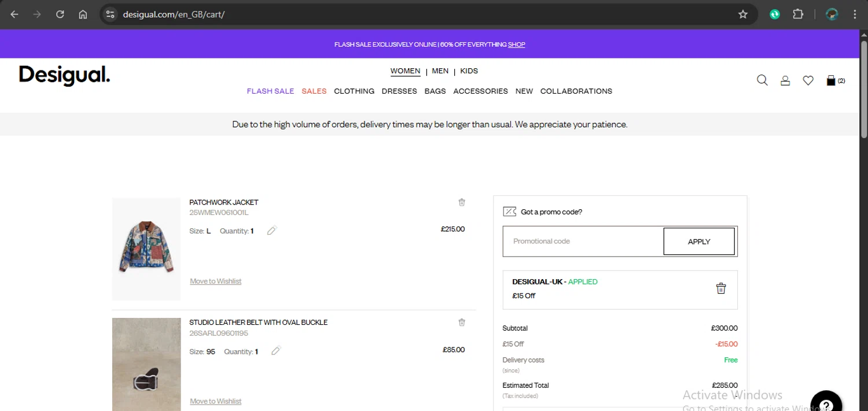Open the green Grammarly extension icon
The height and width of the screenshot is (411, 868).
point(775,14)
